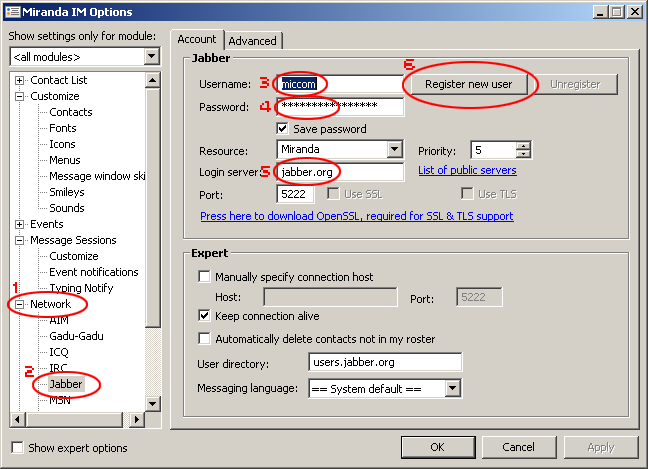648x469 pixels.
Task: Expand the Events tree node
Action: [x=19, y=224]
